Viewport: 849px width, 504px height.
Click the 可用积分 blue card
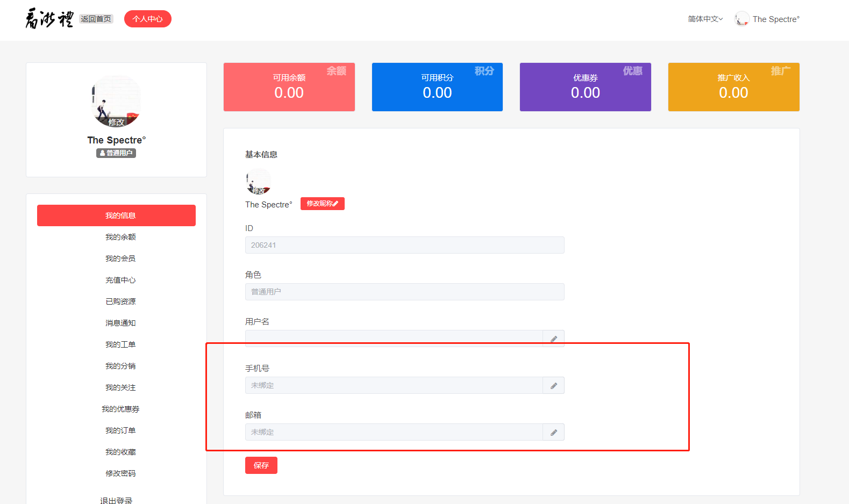click(437, 87)
